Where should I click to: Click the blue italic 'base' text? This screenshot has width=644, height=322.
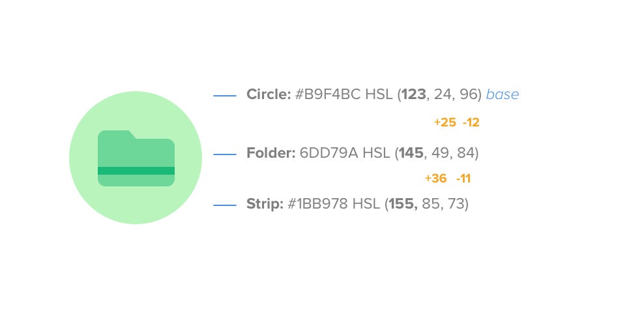[x=503, y=95]
